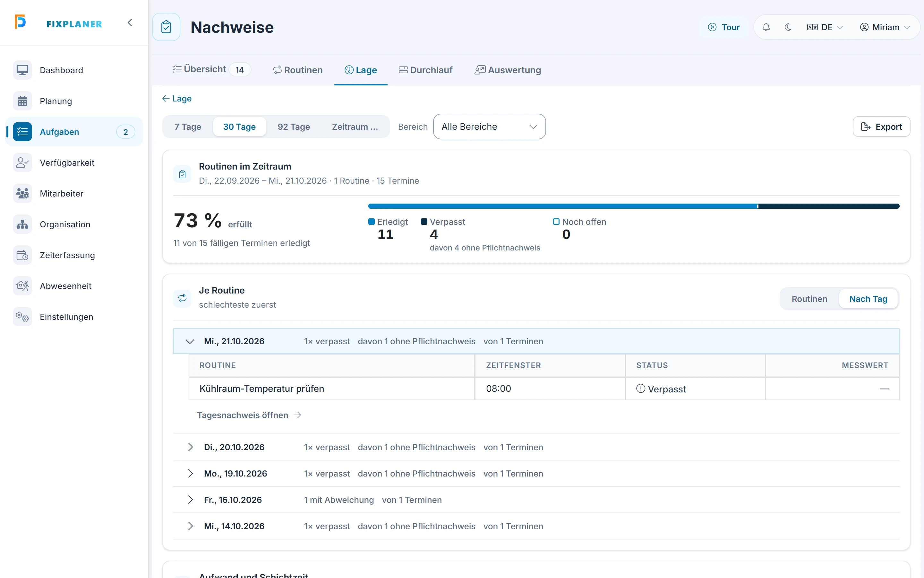
Task: Click the Erledigt blue legend swatch
Action: (371, 222)
